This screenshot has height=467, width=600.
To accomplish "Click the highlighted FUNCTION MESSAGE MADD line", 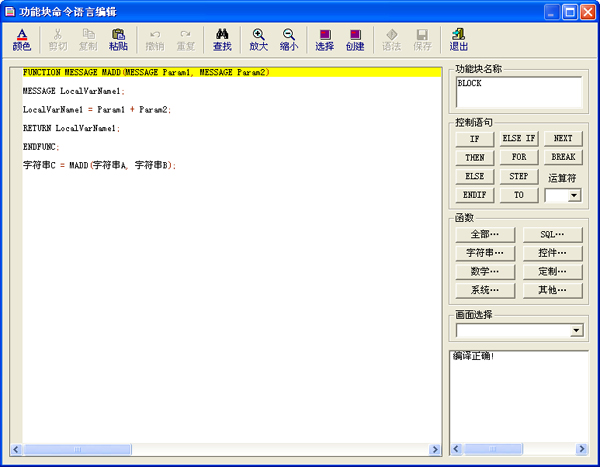I will pyautogui.click(x=232, y=72).
